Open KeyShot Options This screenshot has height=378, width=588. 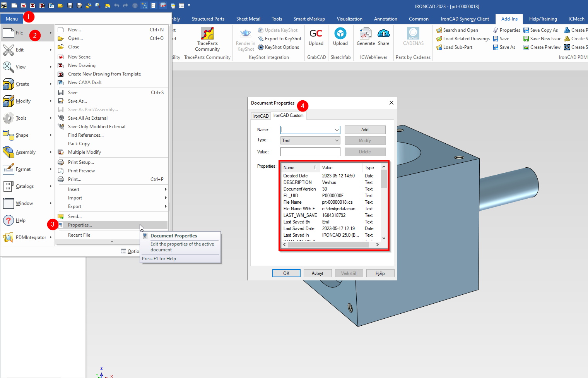pyautogui.click(x=279, y=47)
